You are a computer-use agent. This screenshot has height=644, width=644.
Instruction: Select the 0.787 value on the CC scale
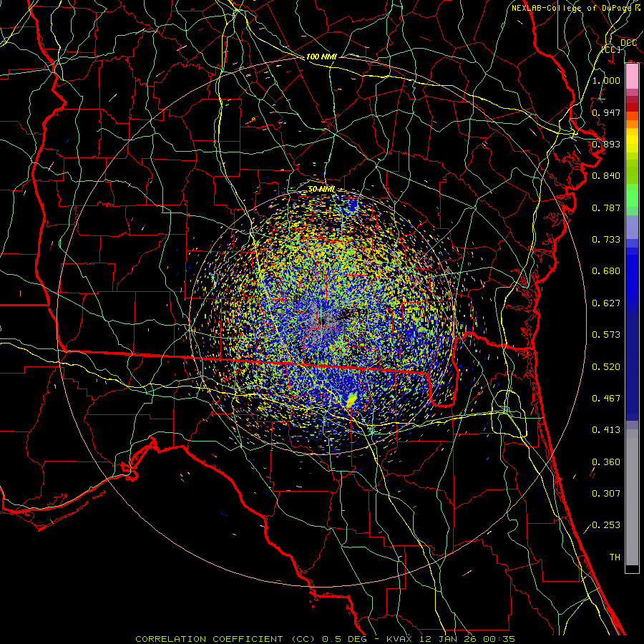click(x=606, y=208)
